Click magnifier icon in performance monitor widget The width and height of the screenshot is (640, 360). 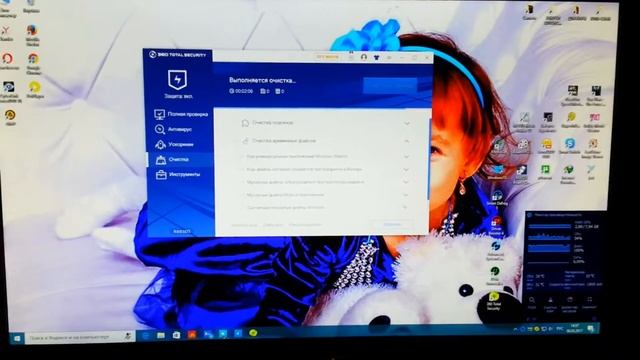click(x=532, y=300)
